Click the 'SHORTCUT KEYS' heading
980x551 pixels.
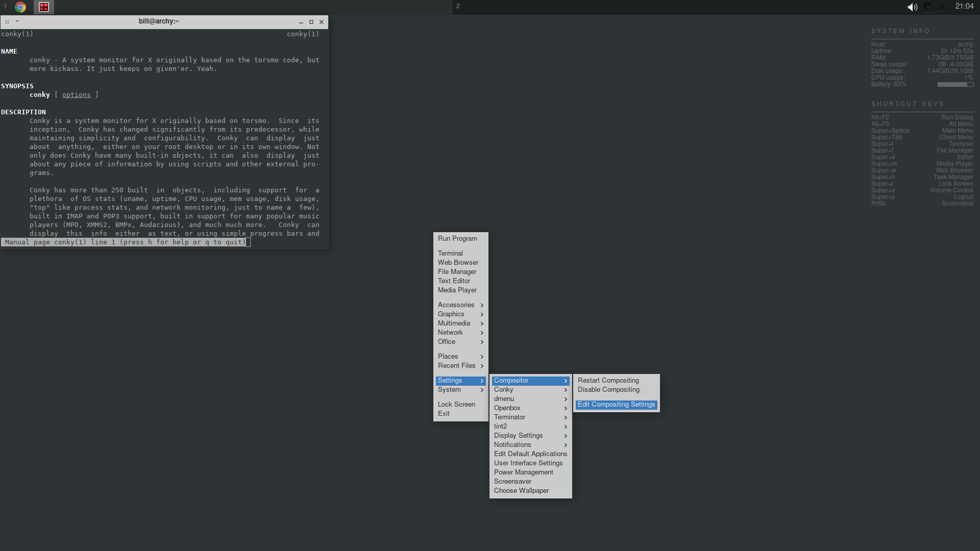(x=908, y=104)
